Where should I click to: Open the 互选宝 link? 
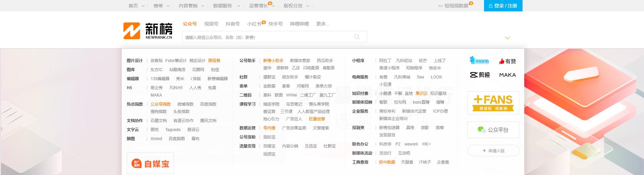[311, 146]
